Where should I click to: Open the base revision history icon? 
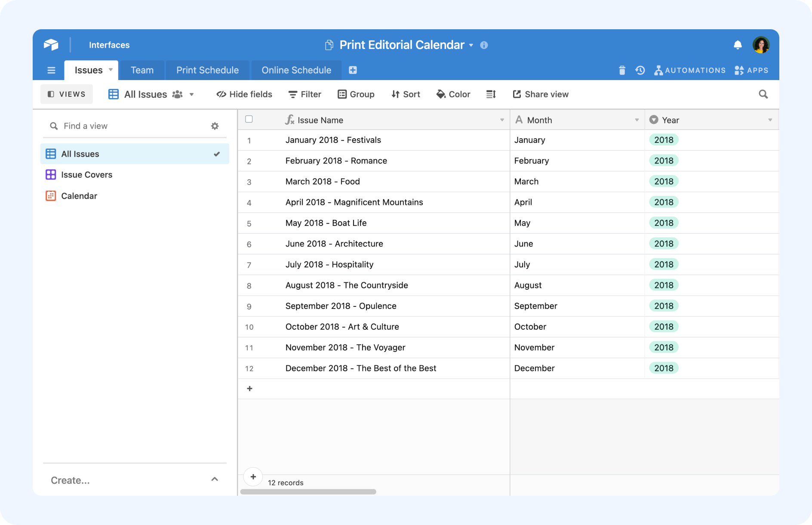640,70
